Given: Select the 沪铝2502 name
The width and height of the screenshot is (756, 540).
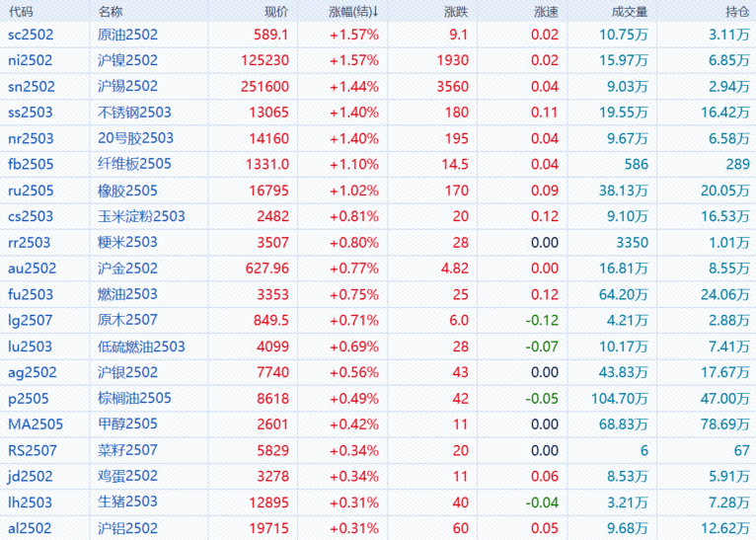Looking at the screenshot, I should click(x=127, y=528).
